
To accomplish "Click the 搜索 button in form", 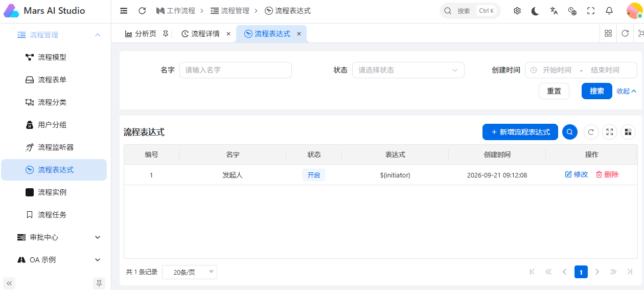I will click(x=597, y=91).
